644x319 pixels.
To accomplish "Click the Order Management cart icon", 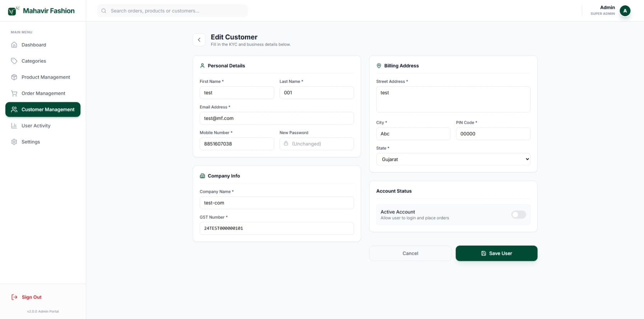I will point(14,93).
